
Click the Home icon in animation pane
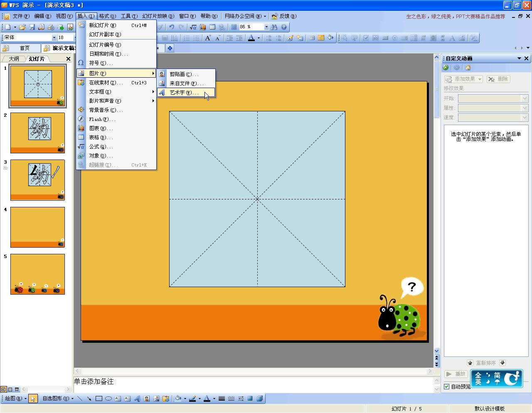[x=468, y=68]
